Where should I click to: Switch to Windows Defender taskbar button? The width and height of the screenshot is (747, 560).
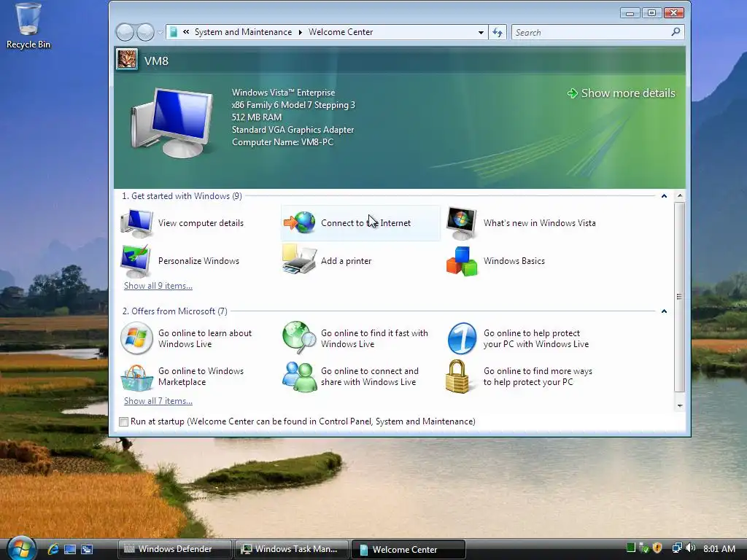(175, 549)
